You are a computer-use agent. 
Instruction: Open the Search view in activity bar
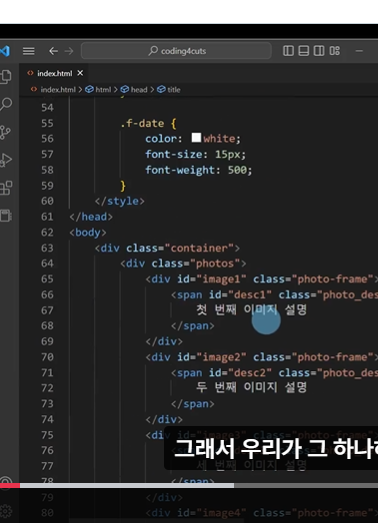coord(6,104)
